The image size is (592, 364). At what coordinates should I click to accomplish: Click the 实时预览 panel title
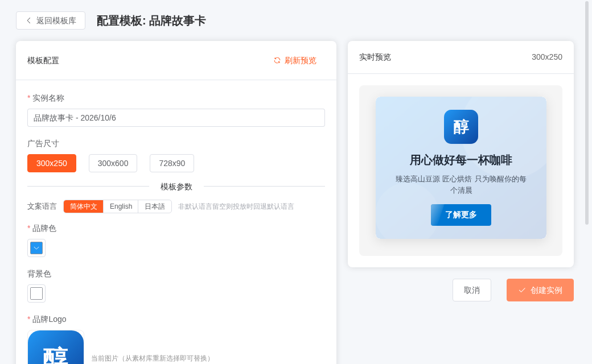[x=375, y=57]
